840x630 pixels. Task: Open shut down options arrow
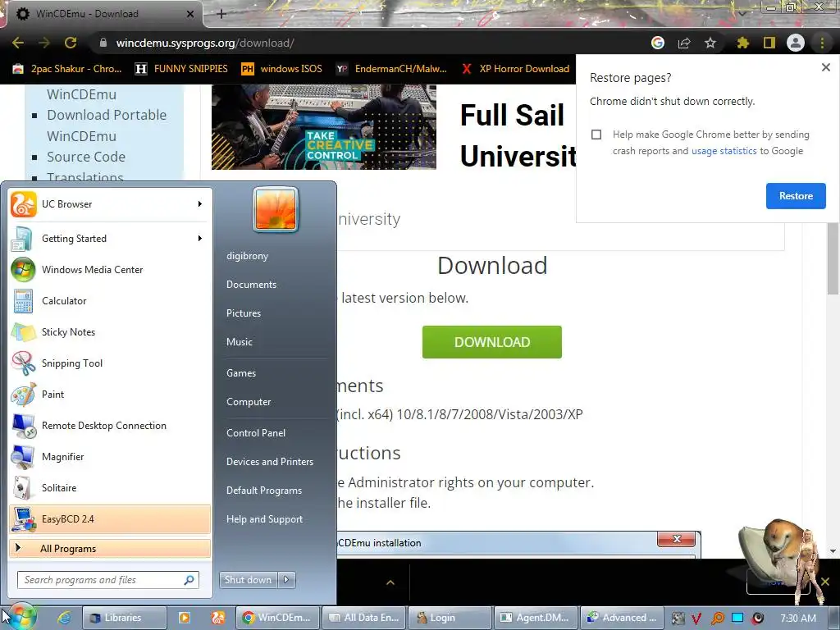(286, 579)
